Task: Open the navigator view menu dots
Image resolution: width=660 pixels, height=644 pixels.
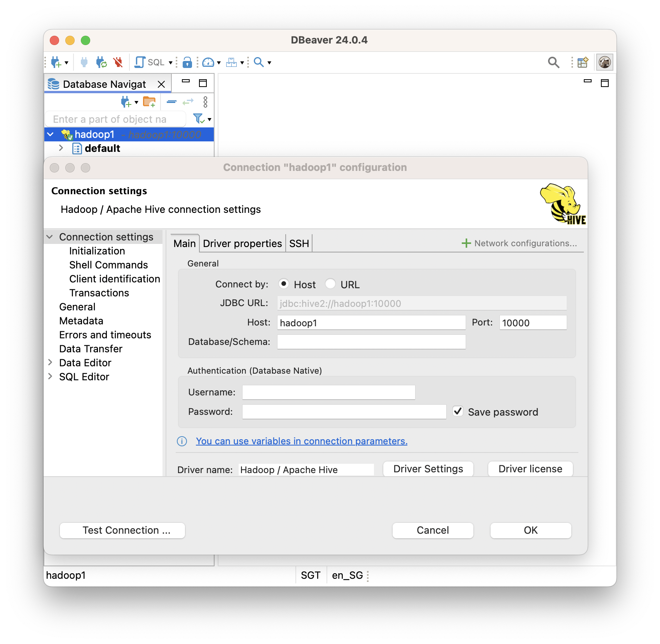Action: coord(206,102)
